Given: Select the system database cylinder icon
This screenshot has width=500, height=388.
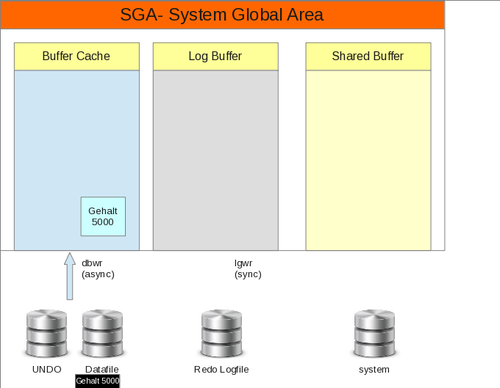Looking at the screenshot, I should click(374, 333).
